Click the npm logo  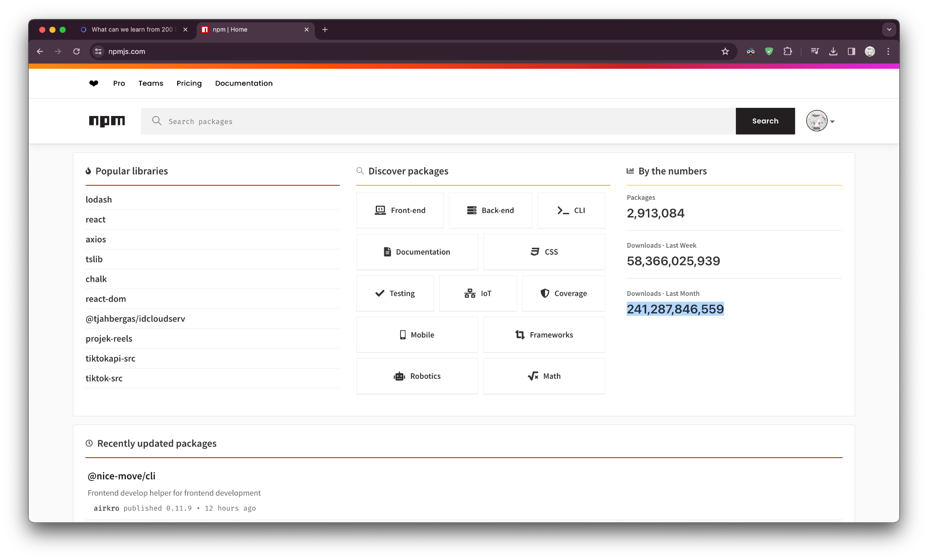tap(107, 121)
